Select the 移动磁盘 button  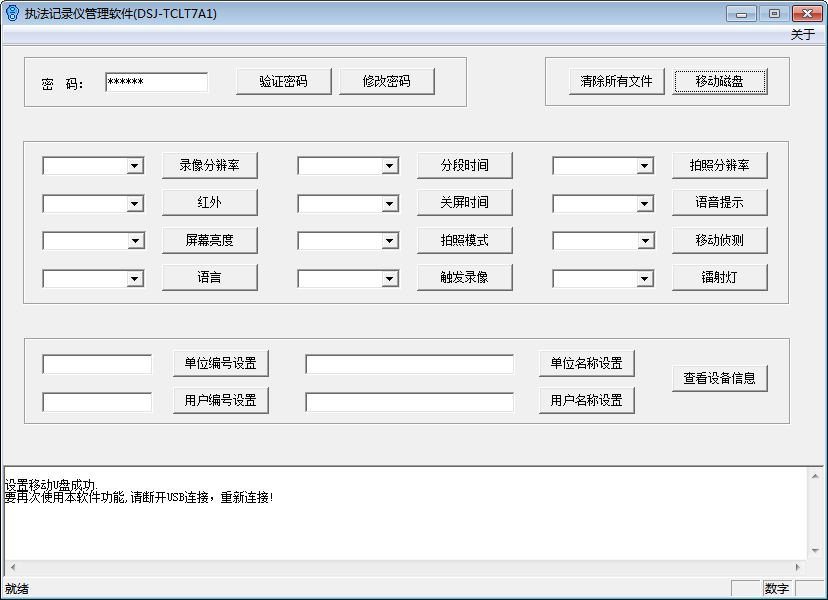720,82
